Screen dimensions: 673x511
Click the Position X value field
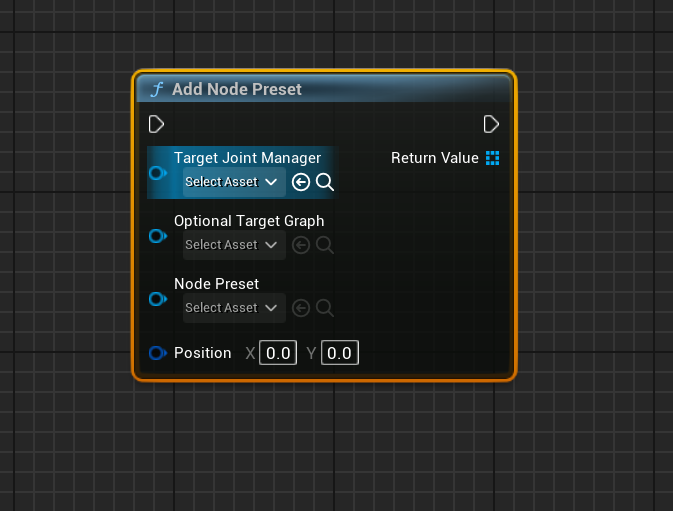click(278, 353)
